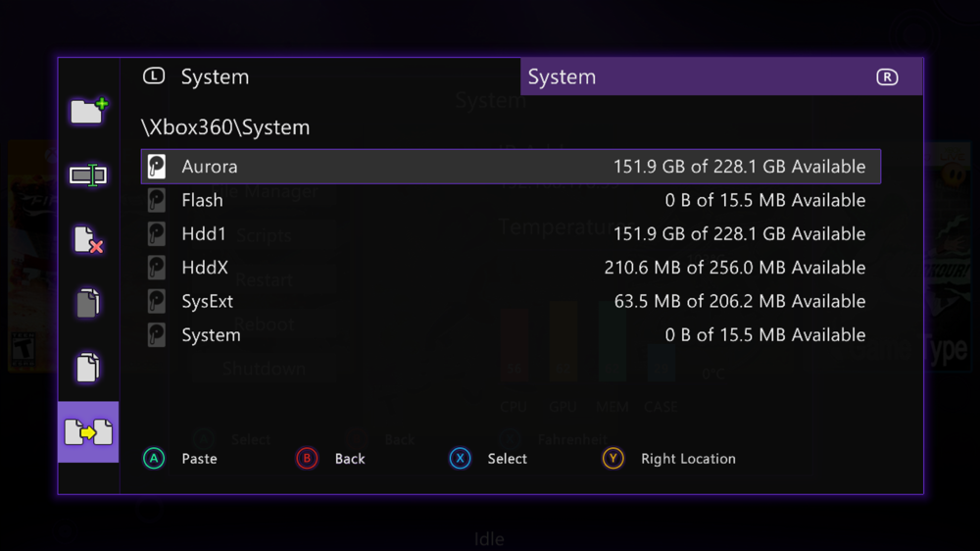Click Aurora's "151.9 GB of 228.1 GB Available" text
The height and width of the screenshot is (551, 980).
click(739, 167)
